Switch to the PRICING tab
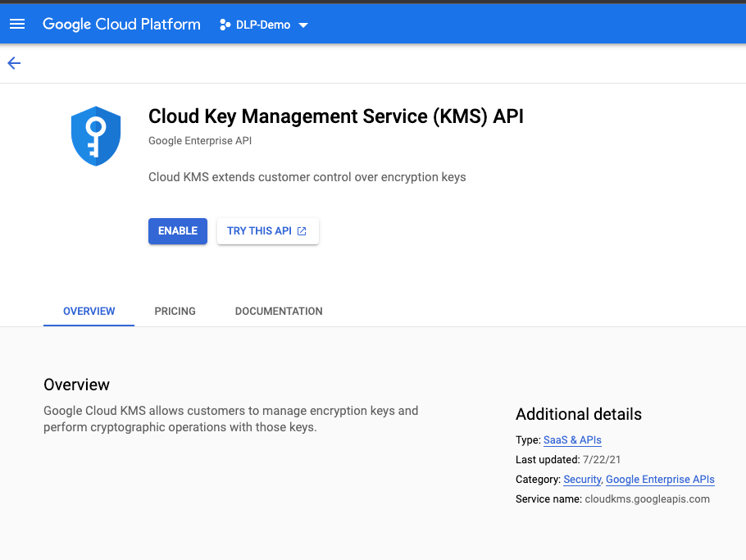Screen dimensions: 746x560 [175, 312]
